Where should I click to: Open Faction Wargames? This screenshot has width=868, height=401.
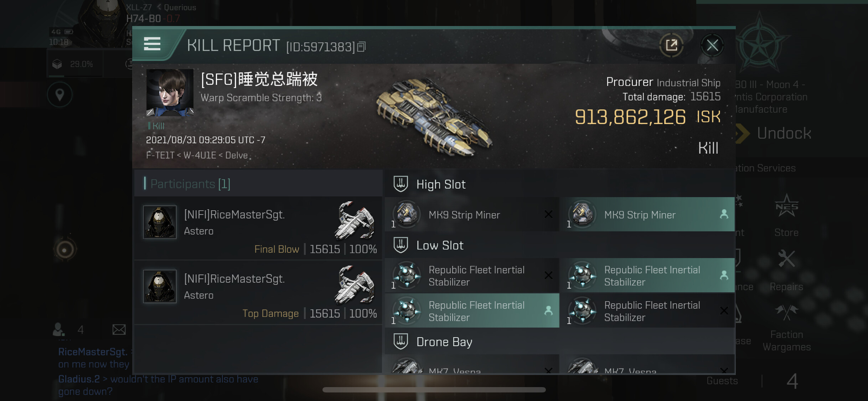tap(786, 328)
